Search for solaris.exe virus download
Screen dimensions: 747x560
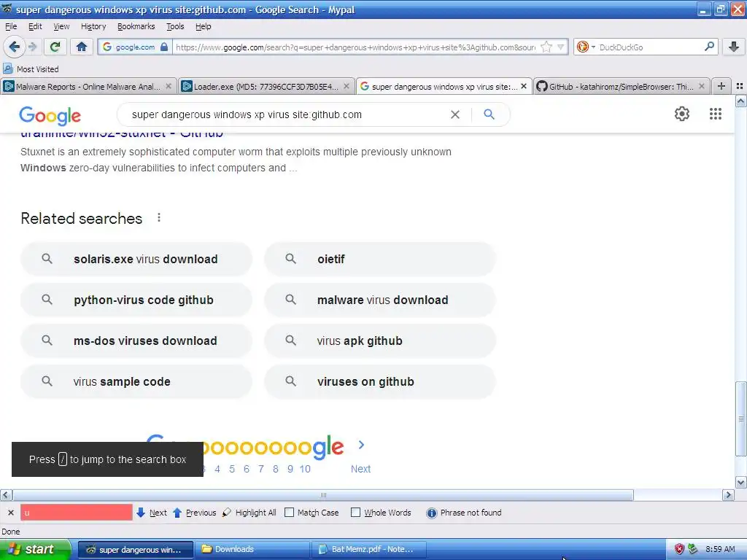[136, 259]
